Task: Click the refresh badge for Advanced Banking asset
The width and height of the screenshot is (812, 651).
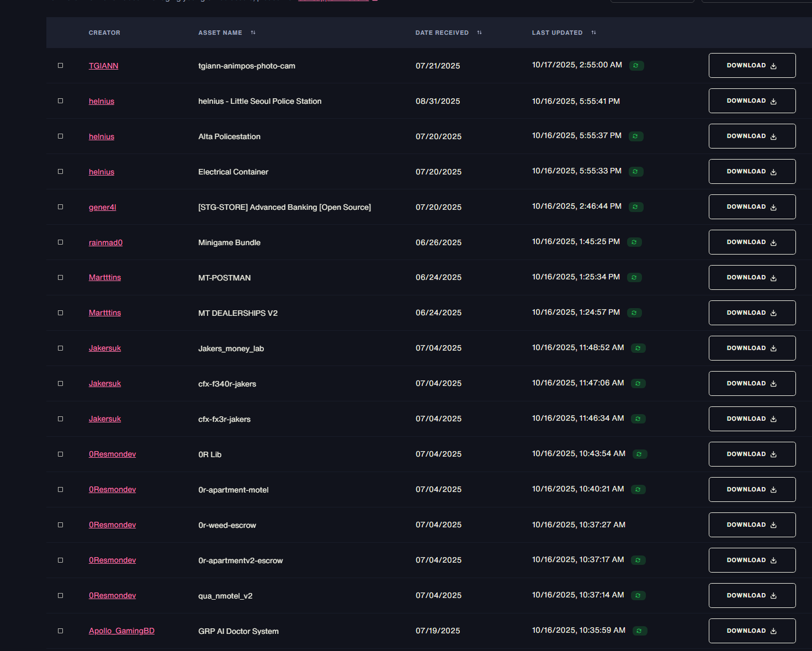Action: click(636, 207)
